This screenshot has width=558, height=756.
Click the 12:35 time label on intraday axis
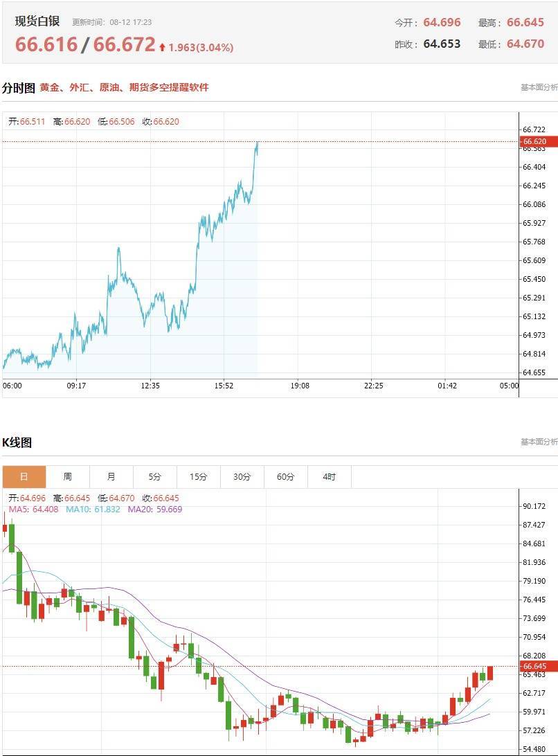click(x=150, y=386)
